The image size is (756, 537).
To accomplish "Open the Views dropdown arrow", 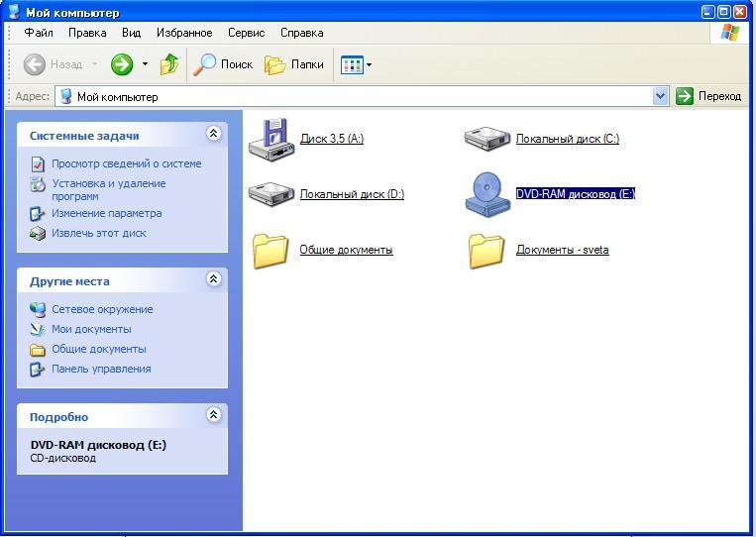I will (x=370, y=64).
